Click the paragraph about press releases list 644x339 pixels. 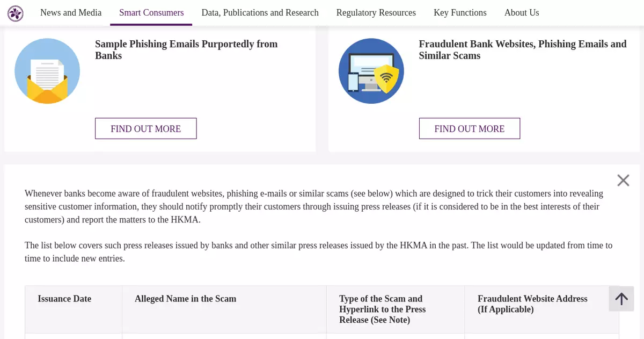click(x=318, y=252)
